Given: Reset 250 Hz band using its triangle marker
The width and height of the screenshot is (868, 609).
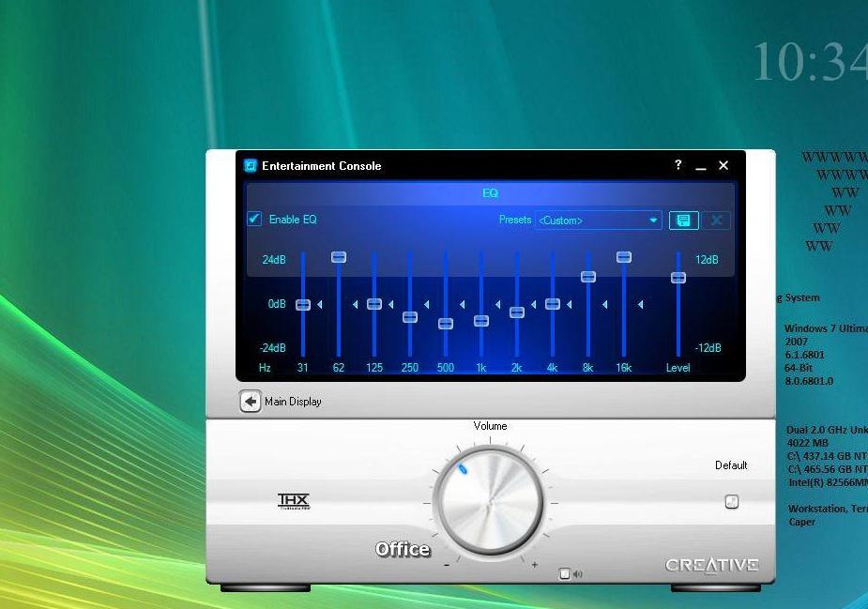Looking at the screenshot, I should pyautogui.click(x=426, y=304).
